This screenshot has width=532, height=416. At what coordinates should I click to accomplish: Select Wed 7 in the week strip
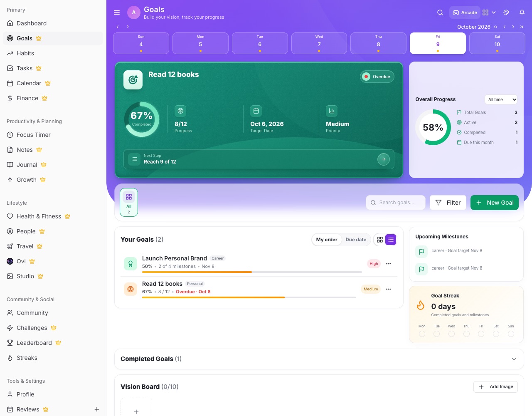click(319, 43)
